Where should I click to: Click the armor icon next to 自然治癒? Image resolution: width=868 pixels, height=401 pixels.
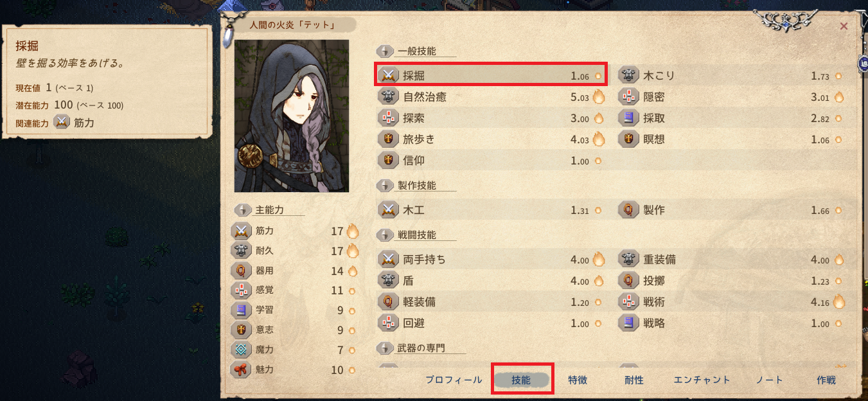(387, 97)
